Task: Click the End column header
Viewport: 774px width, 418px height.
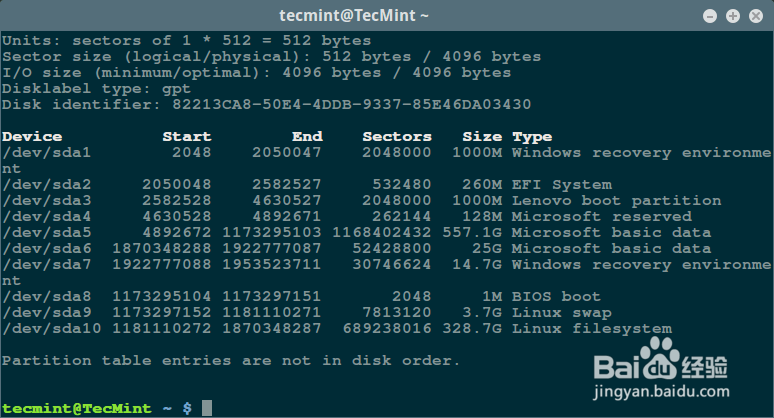Action: click(307, 137)
